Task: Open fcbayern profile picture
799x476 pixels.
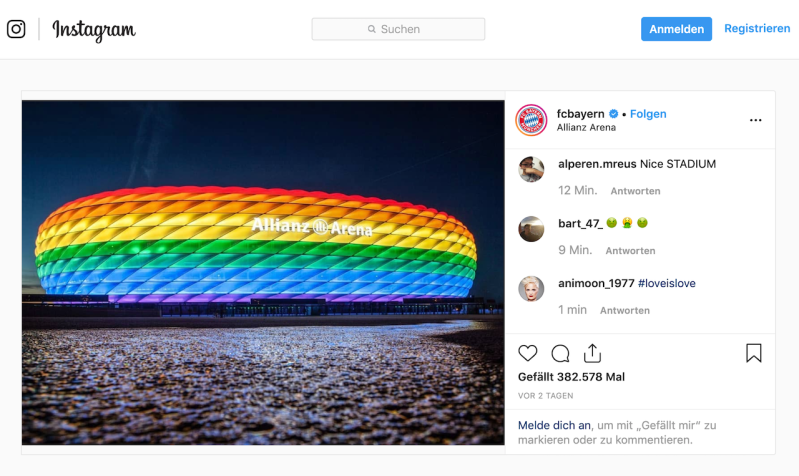Action: point(531,120)
